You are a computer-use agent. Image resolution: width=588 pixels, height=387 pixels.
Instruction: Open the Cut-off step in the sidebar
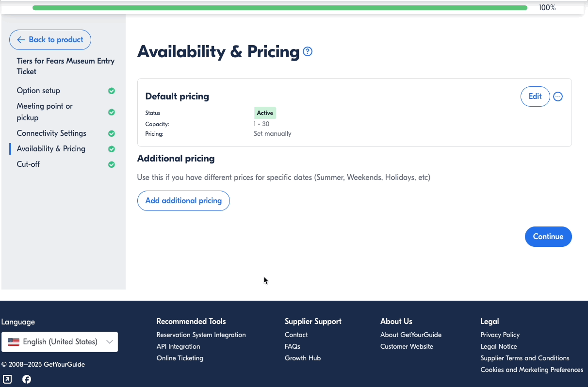28,164
